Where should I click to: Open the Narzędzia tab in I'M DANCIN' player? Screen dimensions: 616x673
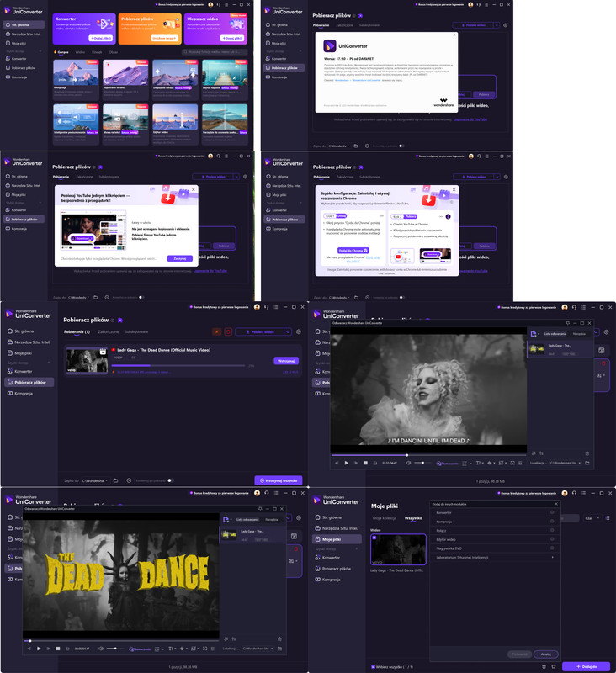tap(579, 334)
